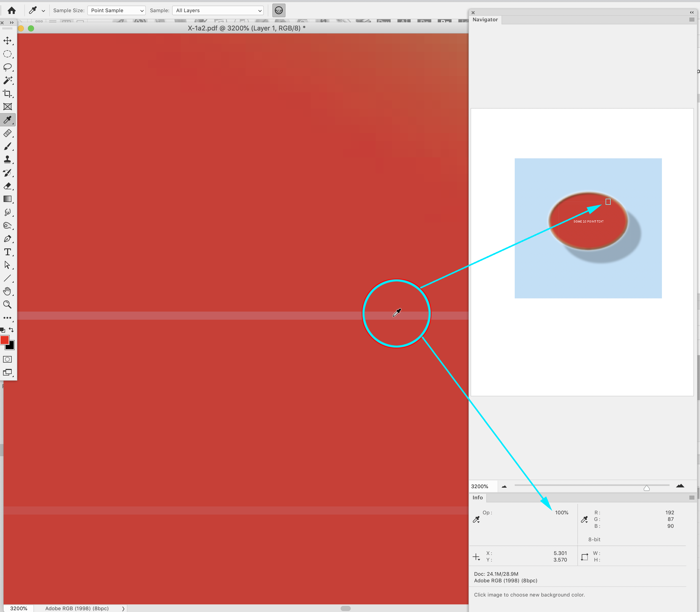Change Sample setting from All Layers
The width and height of the screenshot is (700, 612).
pyautogui.click(x=218, y=10)
